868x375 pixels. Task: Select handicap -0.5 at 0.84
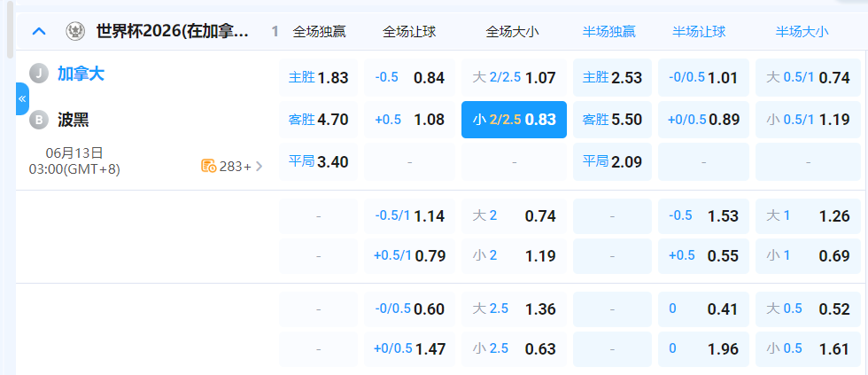(x=409, y=77)
